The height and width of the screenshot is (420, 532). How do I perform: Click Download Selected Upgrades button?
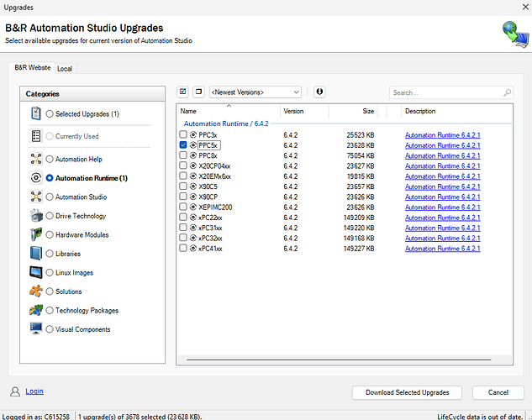pyautogui.click(x=407, y=392)
